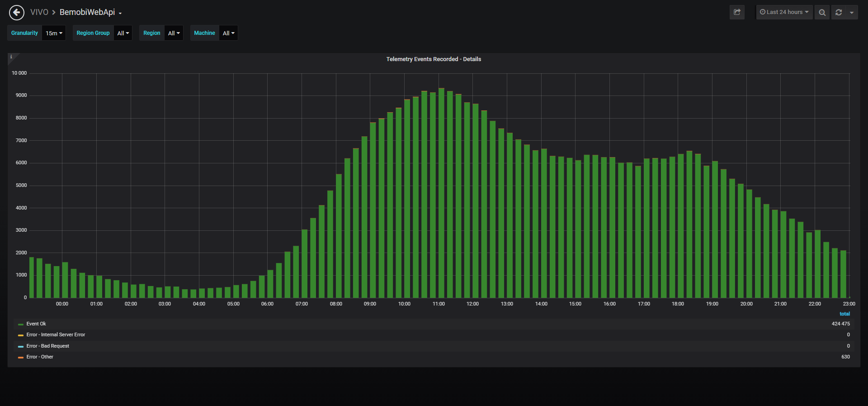Click the Machine variable label
Image resolution: width=868 pixels, height=406 pixels.
pyautogui.click(x=205, y=33)
